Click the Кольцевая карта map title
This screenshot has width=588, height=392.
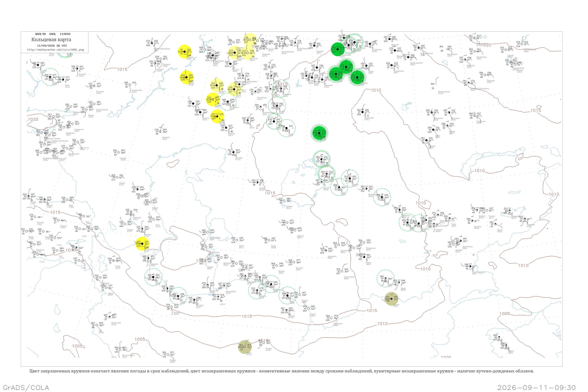click(51, 40)
